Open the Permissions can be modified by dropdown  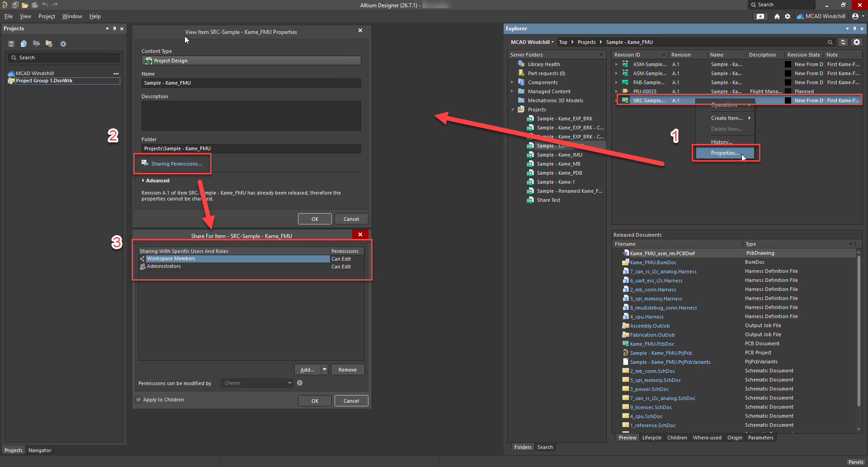point(257,383)
